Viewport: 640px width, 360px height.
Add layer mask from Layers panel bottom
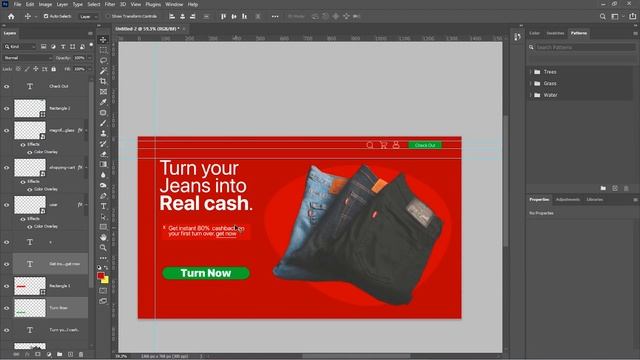click(38, 354)
